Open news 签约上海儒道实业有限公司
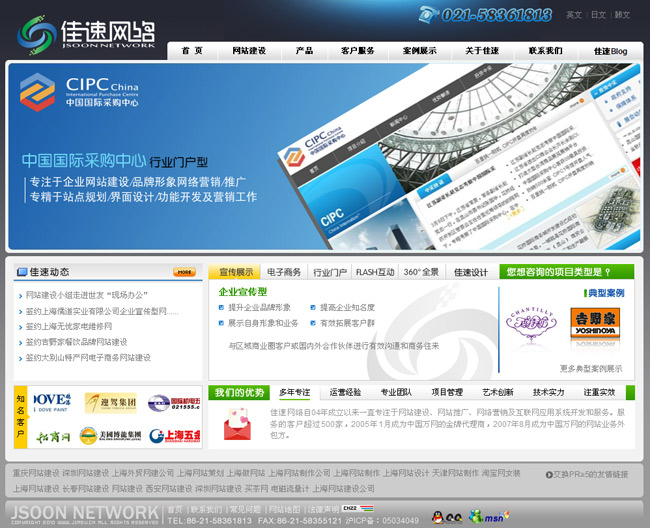650x528 pixels. point(102,311)
